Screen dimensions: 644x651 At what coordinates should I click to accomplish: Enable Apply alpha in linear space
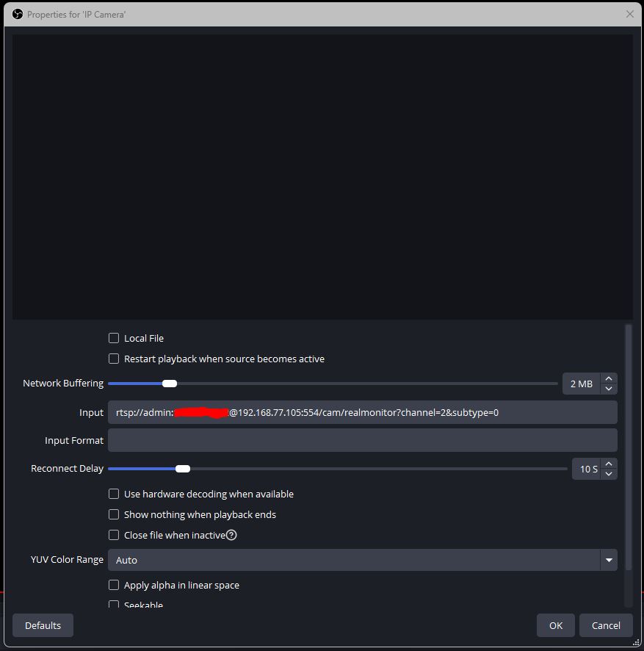click(114, 585)
